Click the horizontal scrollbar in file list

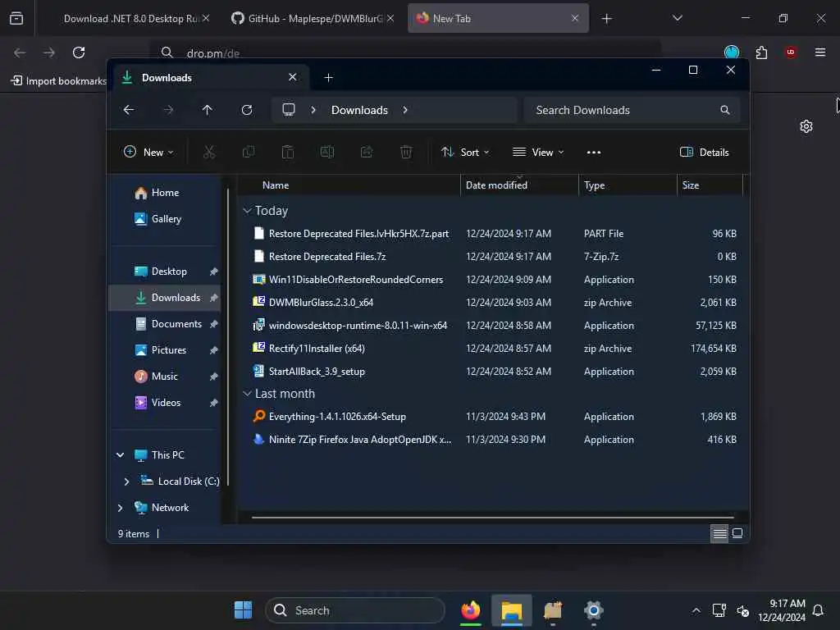492,518
